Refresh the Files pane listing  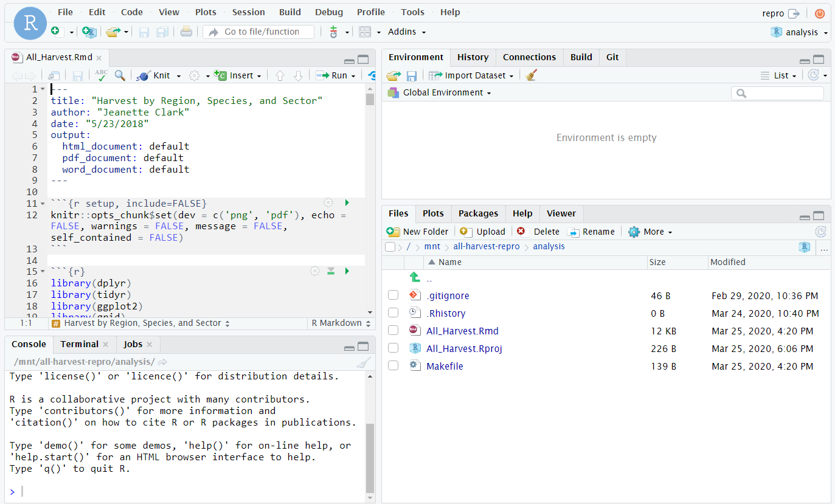click(x=820, y=232)
